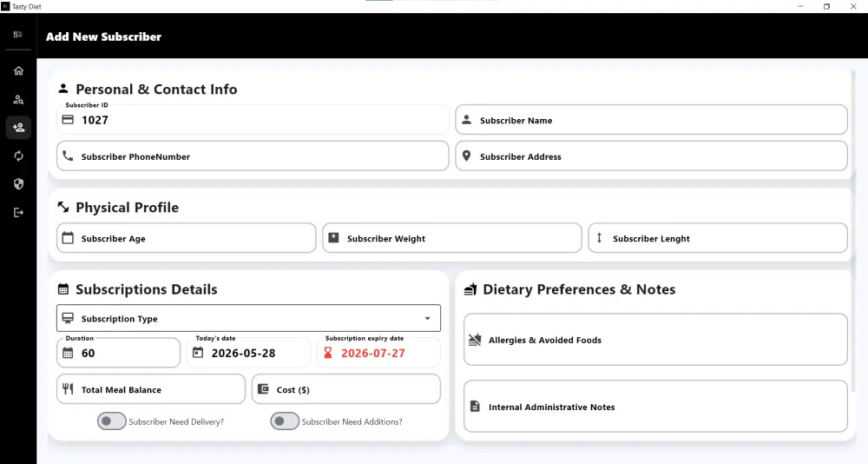Click the height arrow icon in Subscriber Lenght field
Viewport: 868px width, 464px height.
coord(599,238)
